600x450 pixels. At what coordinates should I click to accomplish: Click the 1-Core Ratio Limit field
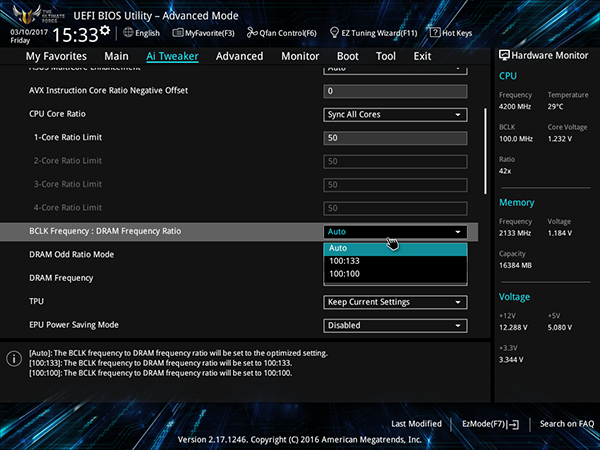click(395, 138)
